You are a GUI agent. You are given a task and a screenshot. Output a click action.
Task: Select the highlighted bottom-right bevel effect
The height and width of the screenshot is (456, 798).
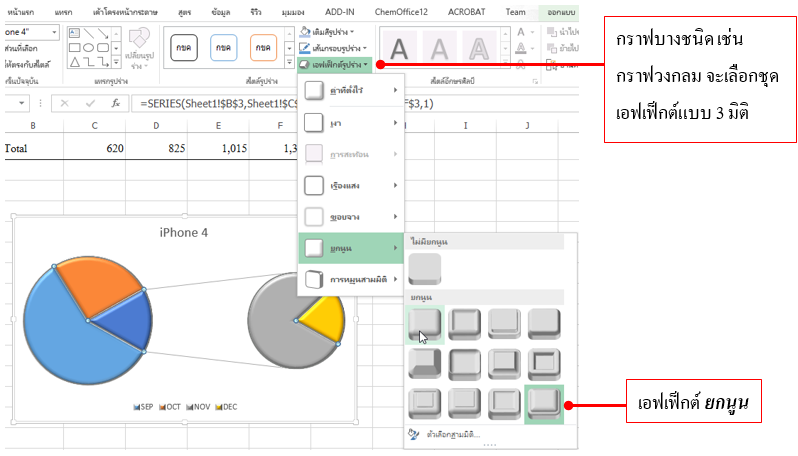545,403
